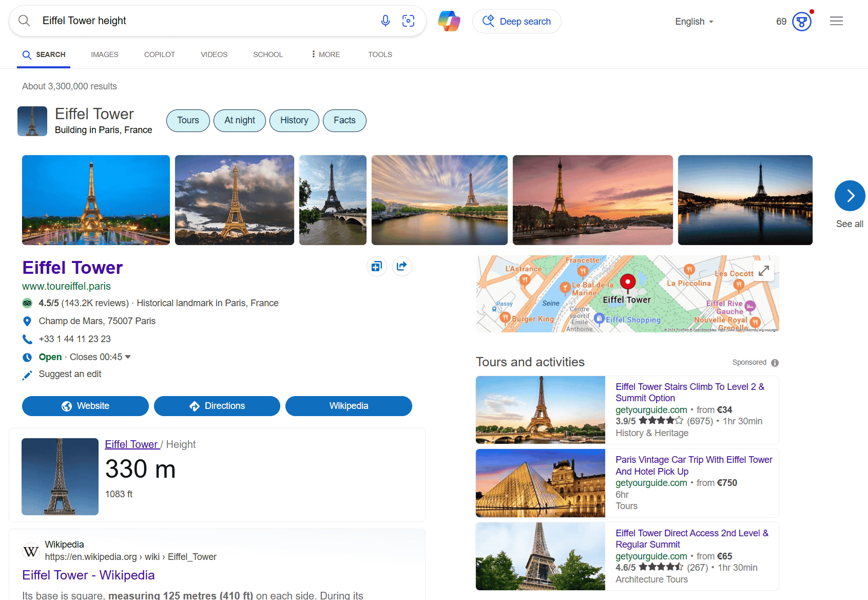Click the Website button
Viewport: 868px width, 600px height.
coord(85,406)
